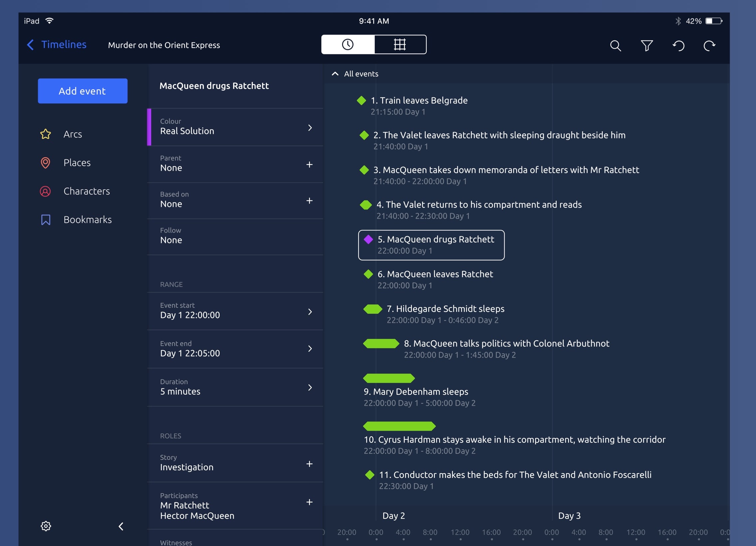Viewport: 756px width, 546px height.
Task: Add Participants with plus icon
Action: pyautogui.click(x=309, y=502)
